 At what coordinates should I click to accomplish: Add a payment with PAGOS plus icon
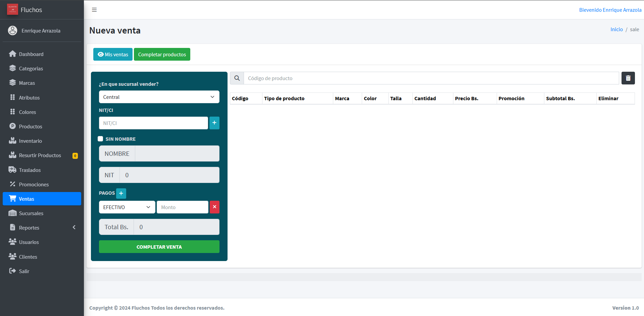121,193
